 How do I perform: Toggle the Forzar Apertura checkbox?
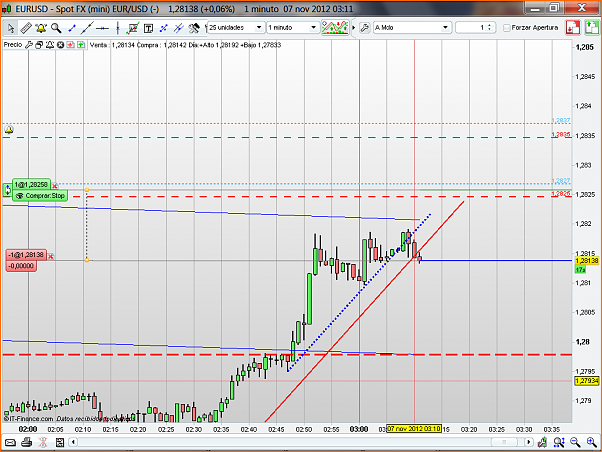(507, 28)
